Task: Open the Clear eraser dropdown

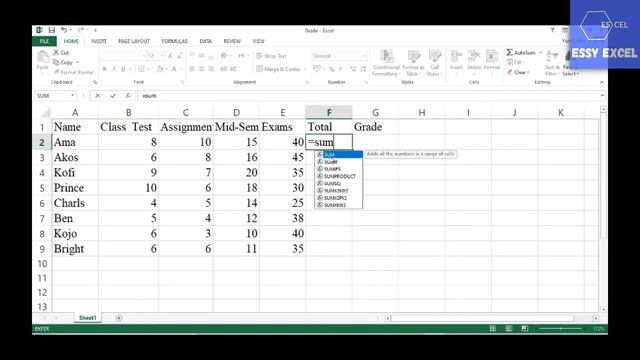Action: click(518, 72)
